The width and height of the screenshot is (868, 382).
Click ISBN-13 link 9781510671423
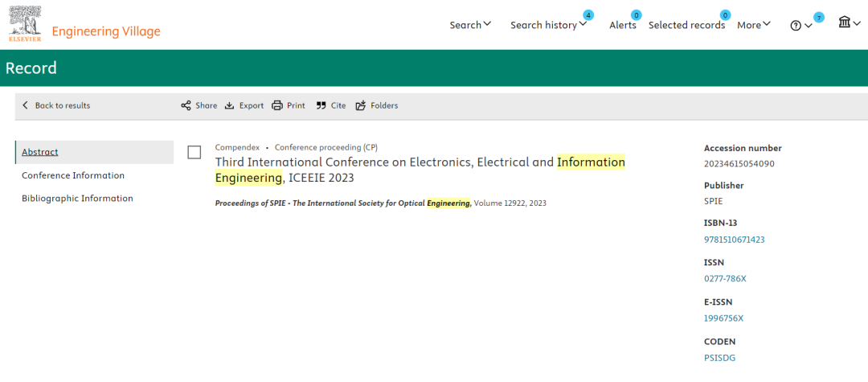point(734,240)
